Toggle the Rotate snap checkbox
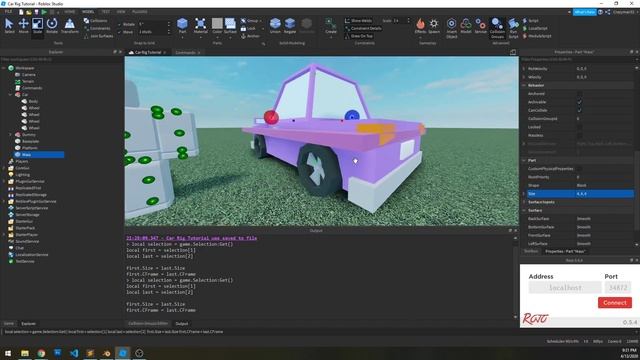Screen dimensions: 640x360 [119, 24]
